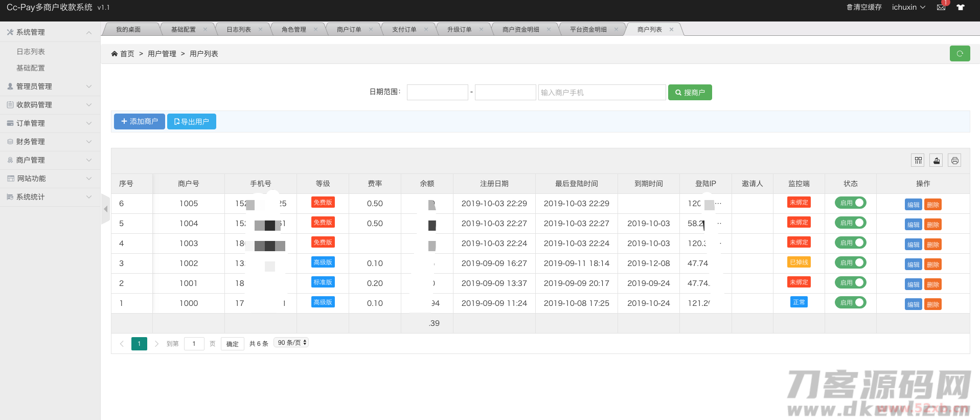Switch to the 支付订单 tab

[x=404, y=30]
